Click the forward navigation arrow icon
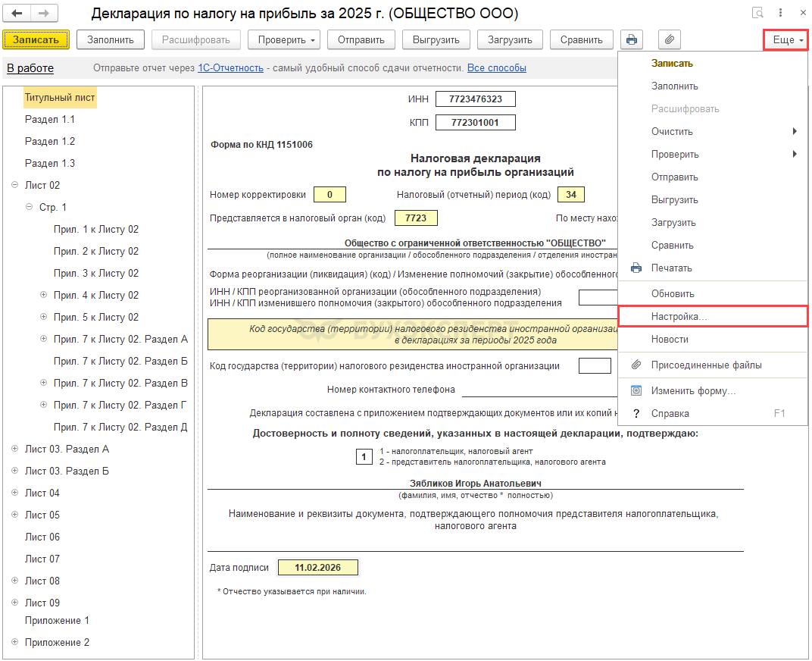This screenshot has height=661, width=812. tap(44, 14)
